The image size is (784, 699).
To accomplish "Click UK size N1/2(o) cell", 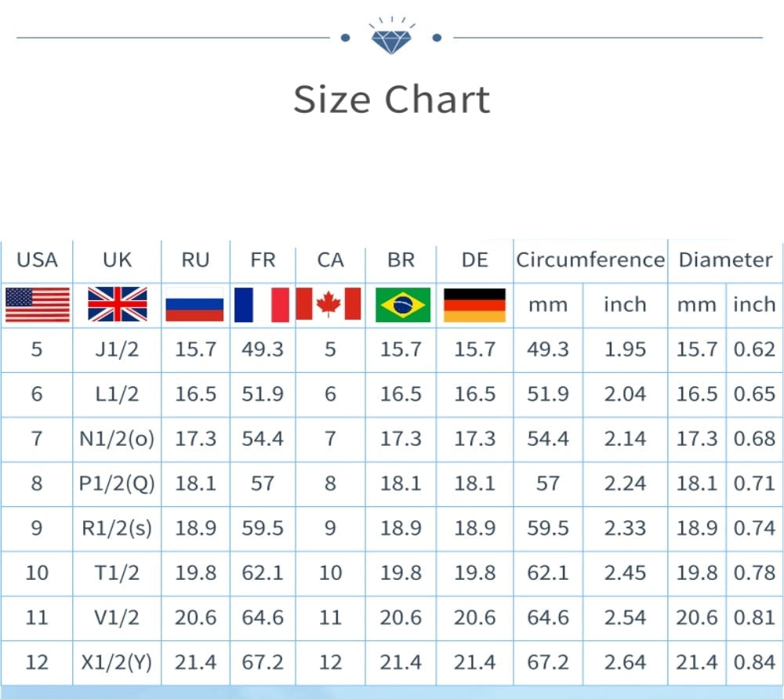I will click(x=117, y=439).
